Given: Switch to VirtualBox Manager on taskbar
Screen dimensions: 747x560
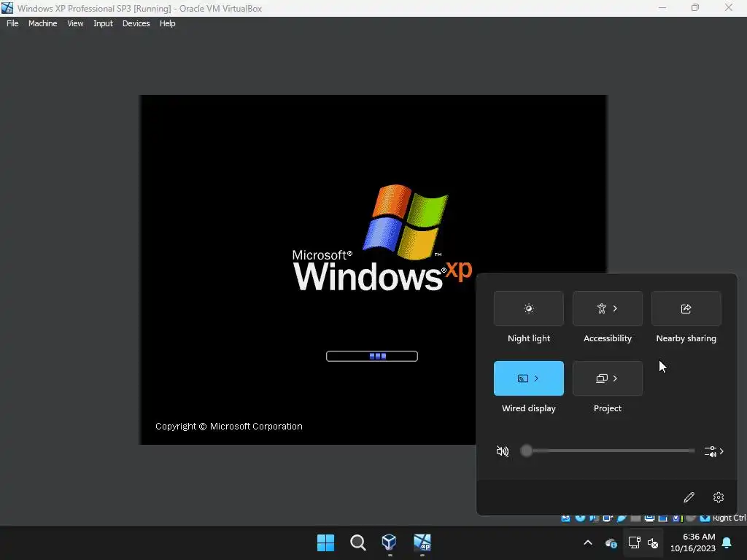Looking at the screenshot, I should click(x=390, y=542).
